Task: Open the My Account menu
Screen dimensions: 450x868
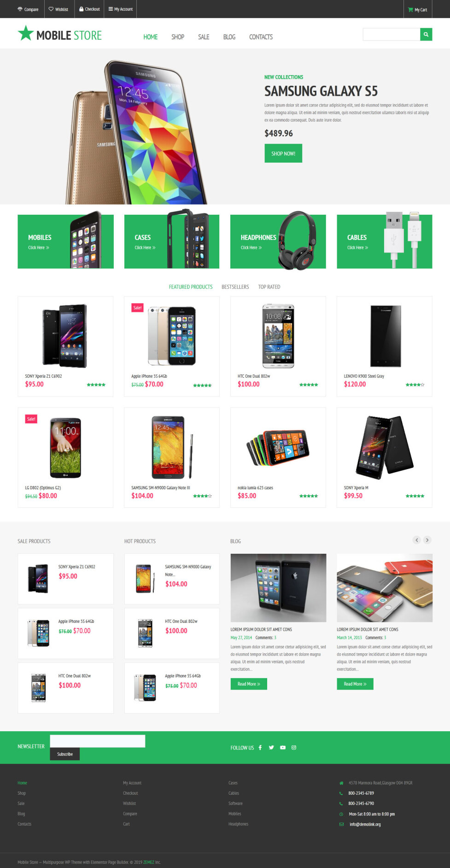Action: 121,9
